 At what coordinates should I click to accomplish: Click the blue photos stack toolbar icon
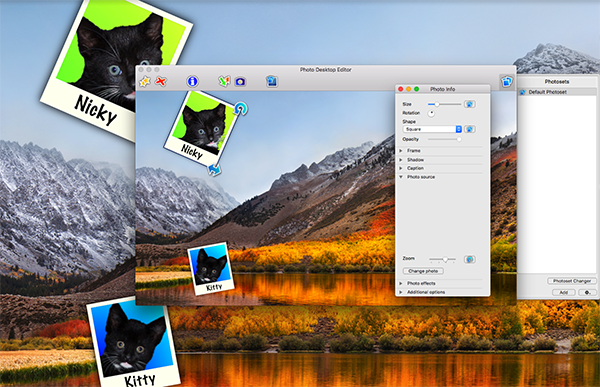coord(272,81)
